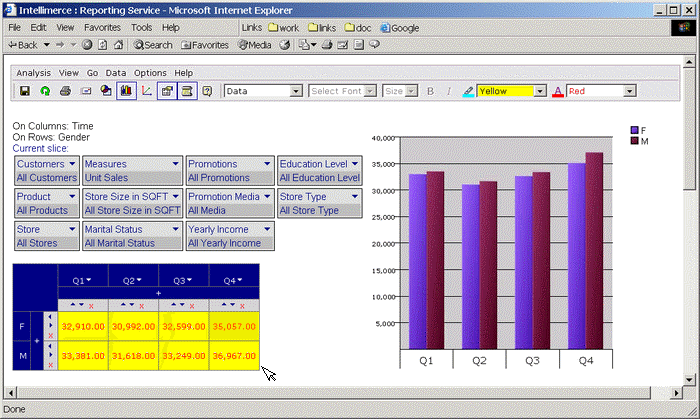This screenshot has height=419, width=700.
Task: Sort ascending on the Q1 column
Action: (73, 305)
